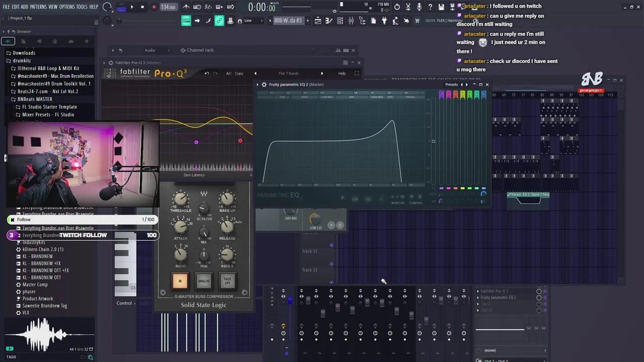Image resolution: width=644 pixels, height=362 pixels.
Task: Click the Channel rack step sequencer icon
Action: point(346,50)
